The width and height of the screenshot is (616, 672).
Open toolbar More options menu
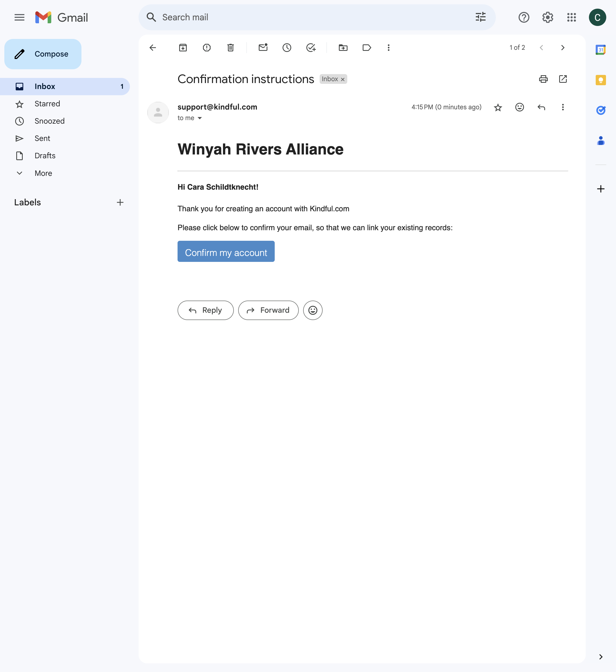[389, 48]
